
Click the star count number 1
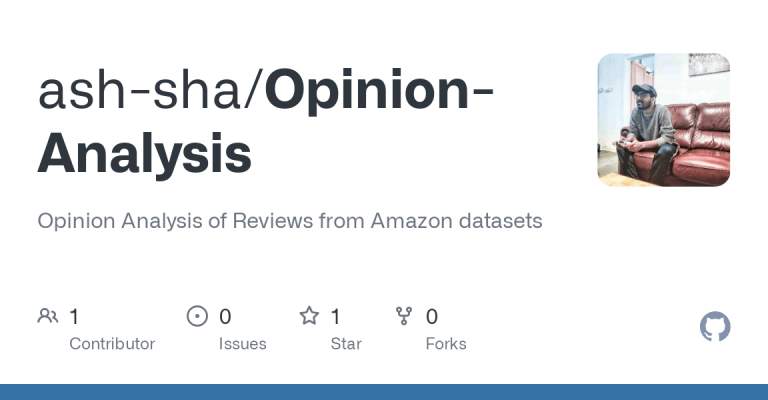click(x=335, y=317)
